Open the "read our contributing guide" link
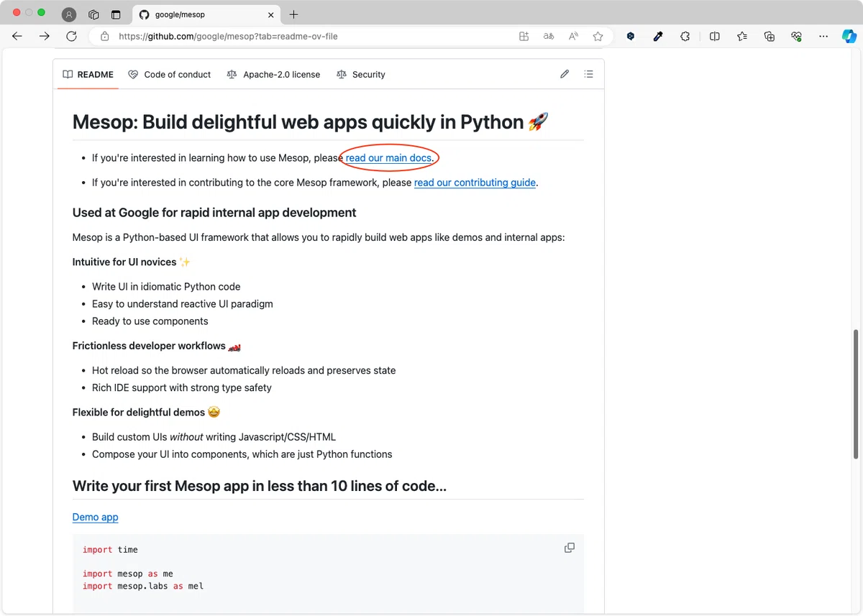This screenshot has width=863, height=616. click(475, 183)
